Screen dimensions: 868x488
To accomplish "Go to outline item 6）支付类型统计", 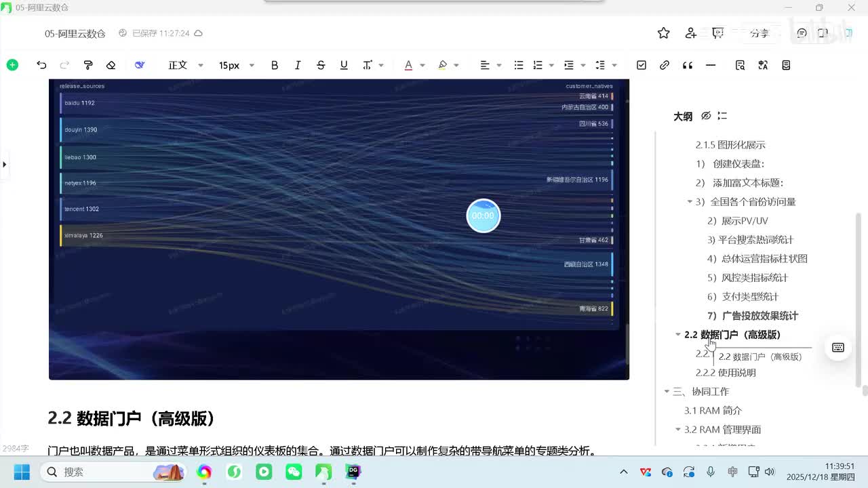I will click(x=743, y=296).
